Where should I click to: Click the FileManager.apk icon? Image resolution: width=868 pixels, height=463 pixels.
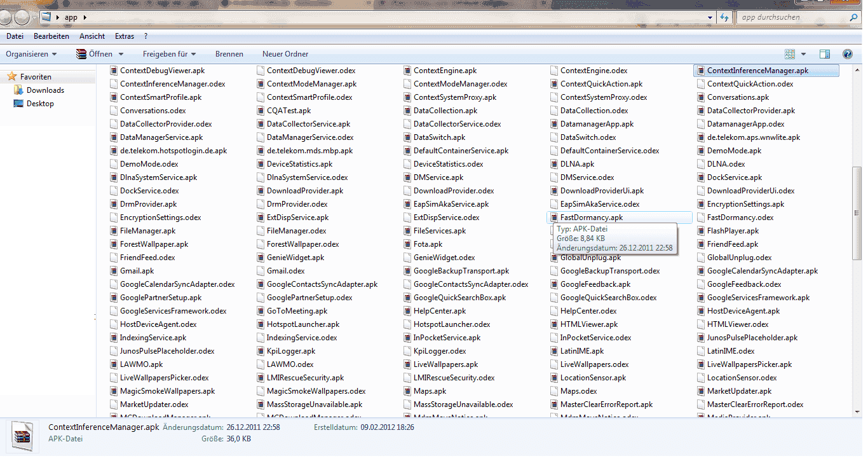coord(113,231)
